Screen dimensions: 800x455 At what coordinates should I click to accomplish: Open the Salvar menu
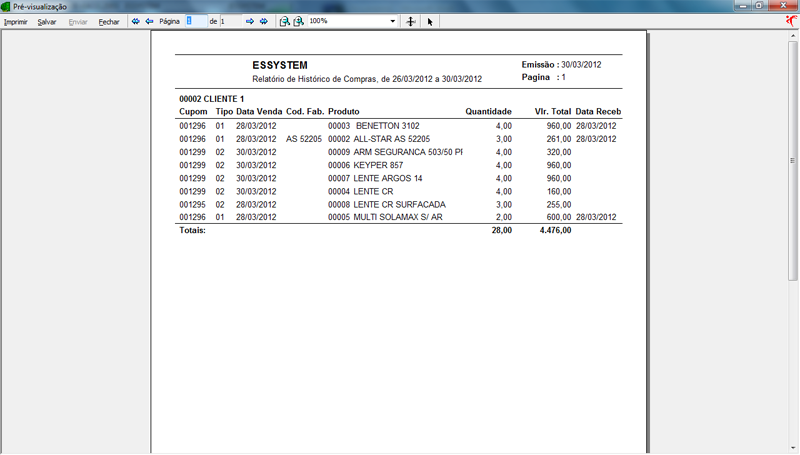[47, 21]
